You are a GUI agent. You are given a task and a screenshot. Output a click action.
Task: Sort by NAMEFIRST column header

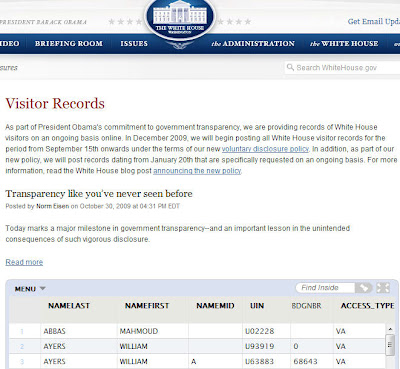pos(147,306)
